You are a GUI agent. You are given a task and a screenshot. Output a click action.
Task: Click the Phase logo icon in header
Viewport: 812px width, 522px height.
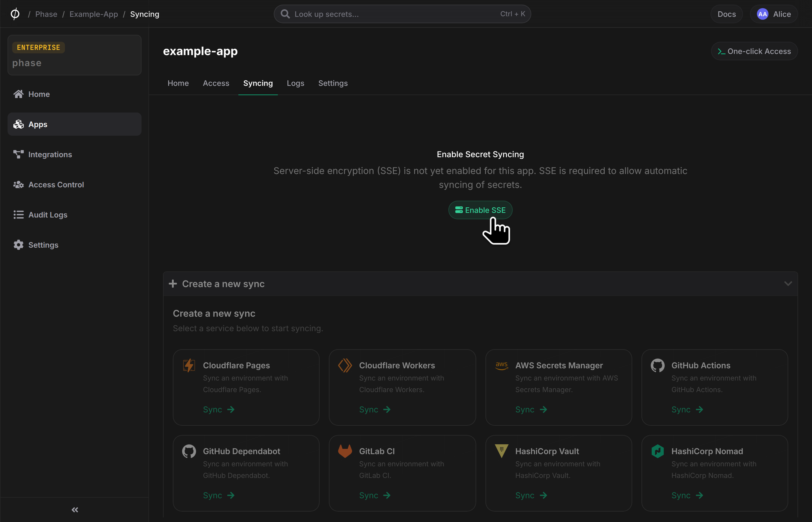pos(15,14)
